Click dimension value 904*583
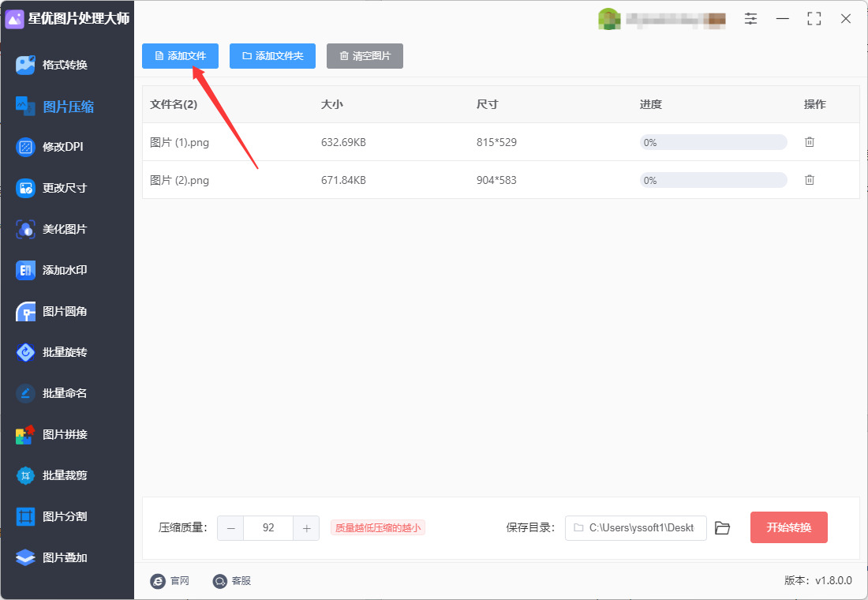 [496, 180]
